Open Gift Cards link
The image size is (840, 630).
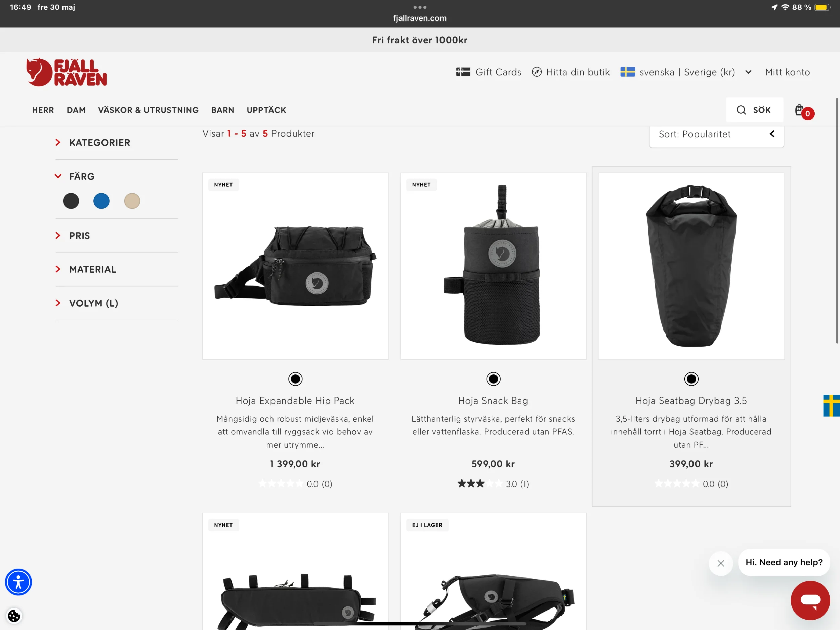(x=498, y=72)
